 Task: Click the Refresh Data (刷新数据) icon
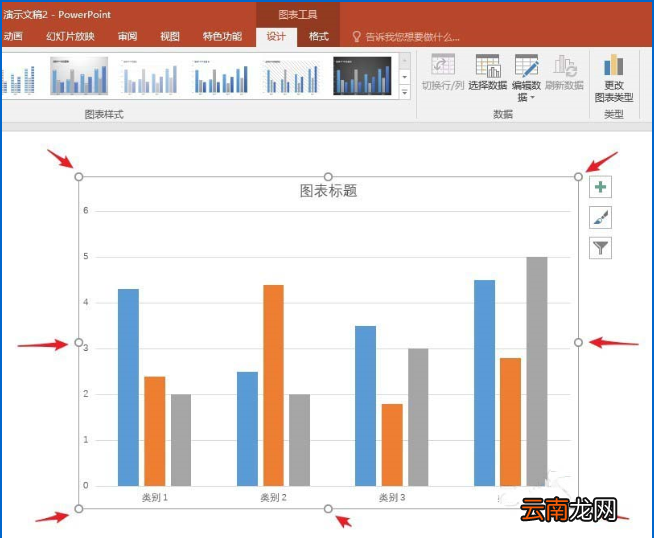[x=565, y=65]
